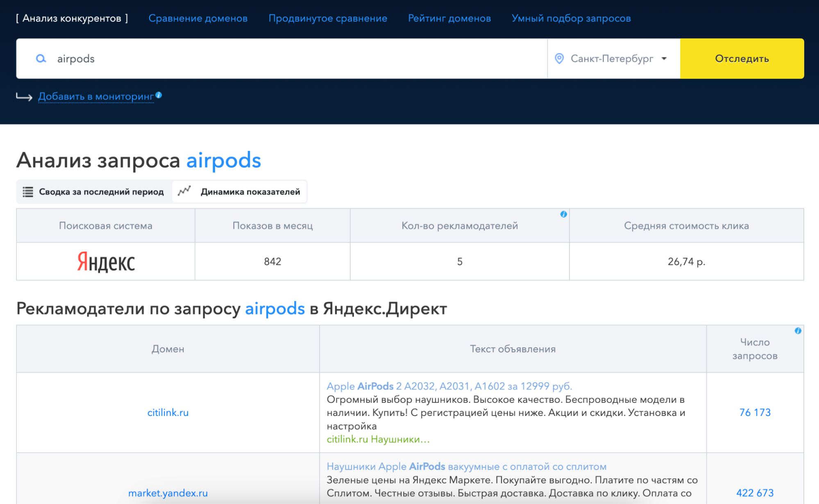Screen dimensions: 819x504
Task: Click Число запросов column header
Action: [755, 349]
